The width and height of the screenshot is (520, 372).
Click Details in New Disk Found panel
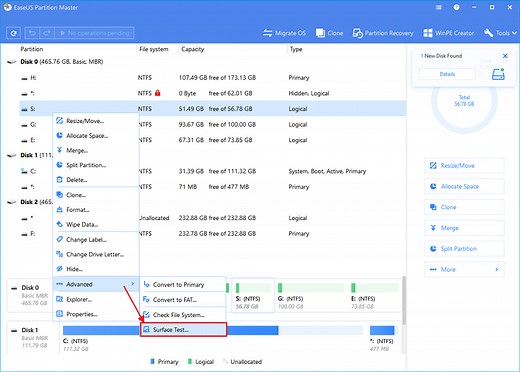(x=447, y=74)
